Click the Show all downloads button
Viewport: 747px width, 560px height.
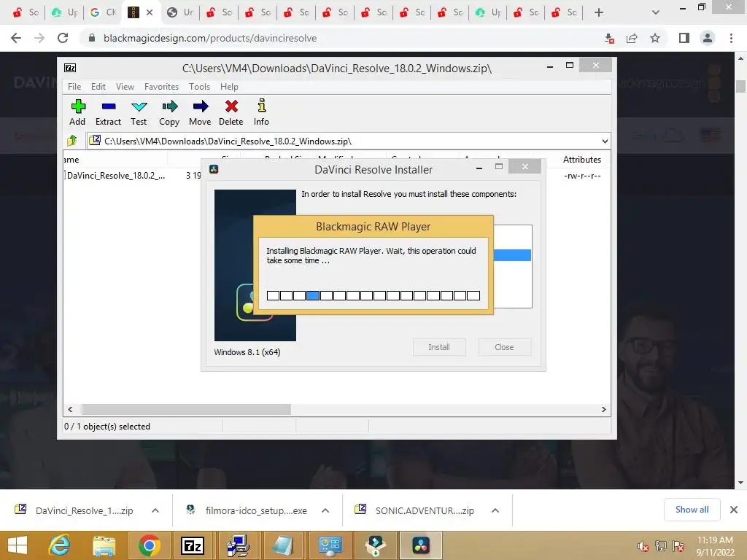[x=692, y=510]
